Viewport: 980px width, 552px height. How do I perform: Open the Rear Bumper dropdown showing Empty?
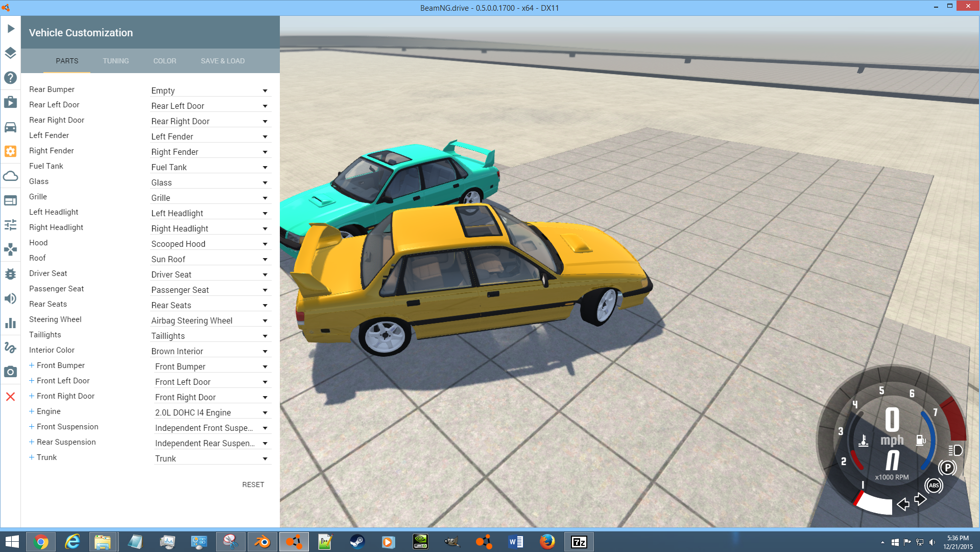pos(210,90)
